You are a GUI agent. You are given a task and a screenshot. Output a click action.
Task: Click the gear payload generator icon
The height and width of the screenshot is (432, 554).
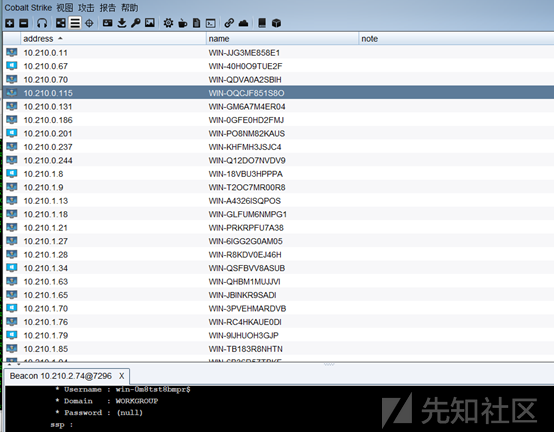168,23
